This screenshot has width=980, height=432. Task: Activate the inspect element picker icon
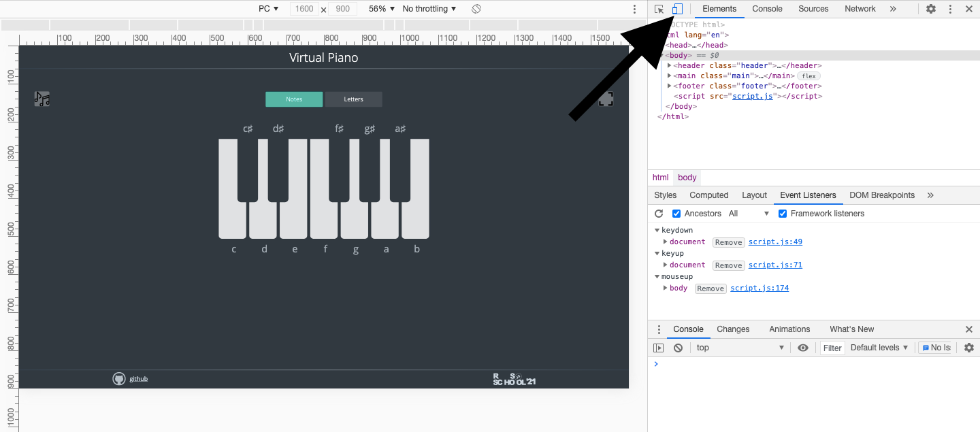coord(659,9)
